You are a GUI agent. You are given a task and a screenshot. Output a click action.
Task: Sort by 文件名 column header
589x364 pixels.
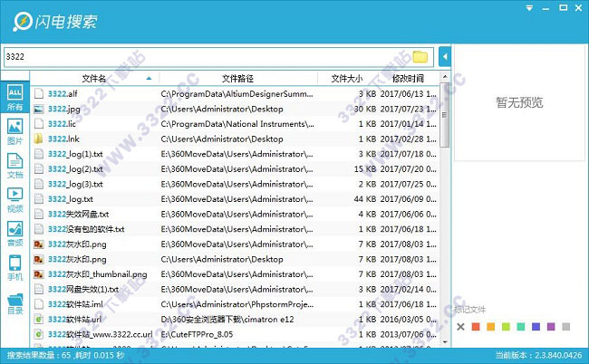[x=94, y=79]
